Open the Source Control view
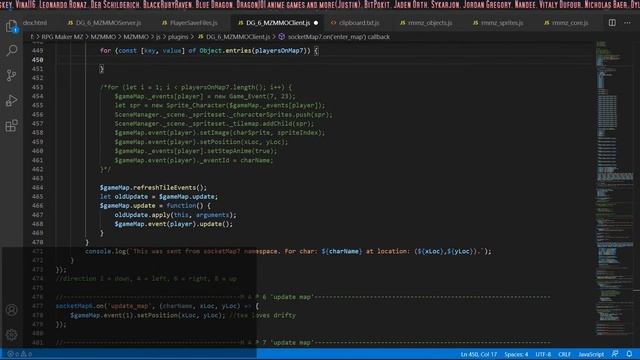The height and width of the screenshot is (360, 640). 11,75
